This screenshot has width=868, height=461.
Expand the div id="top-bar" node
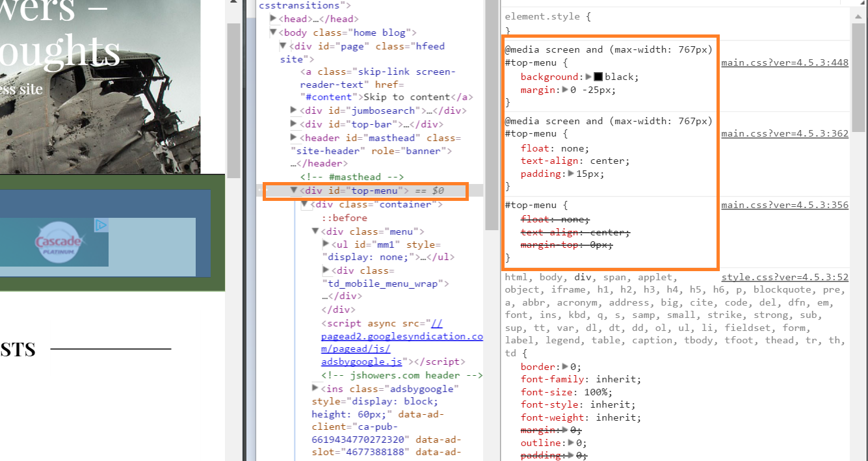(294, 124)
